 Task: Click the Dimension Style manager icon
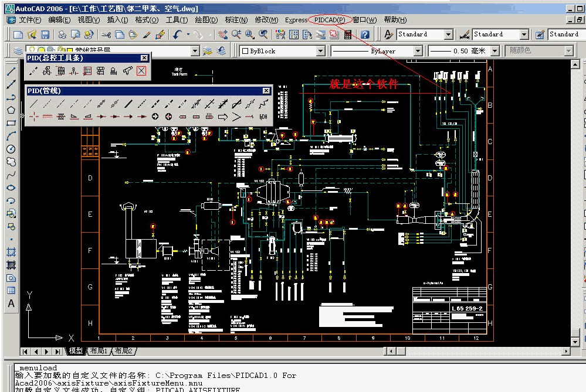click(x=465, y=35)
